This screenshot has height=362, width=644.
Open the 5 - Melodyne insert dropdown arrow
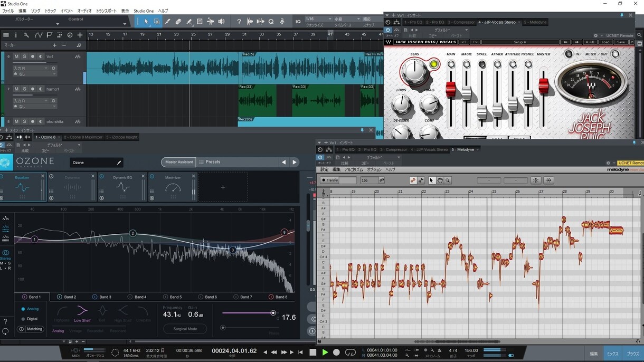coord(477,149)
